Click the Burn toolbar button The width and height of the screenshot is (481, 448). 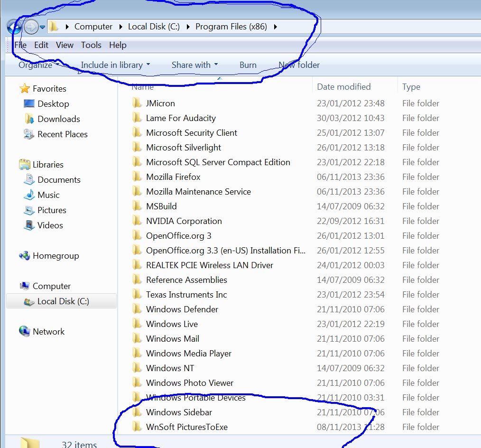point(248,65)
